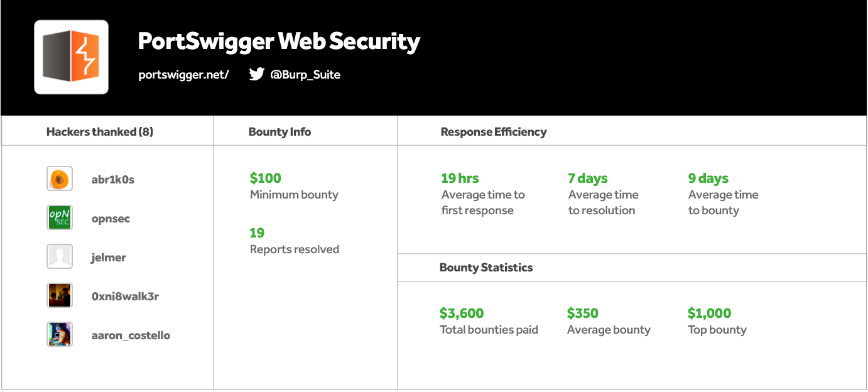868x392 pixels.
Task: Select the Bounty Info header
Action: [279, 132]
